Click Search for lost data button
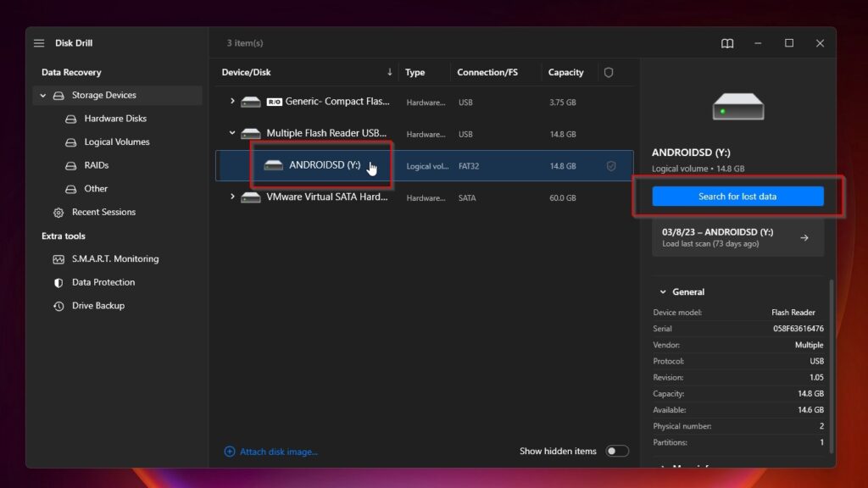Screen dimensions: 868x488 (737, 197)
